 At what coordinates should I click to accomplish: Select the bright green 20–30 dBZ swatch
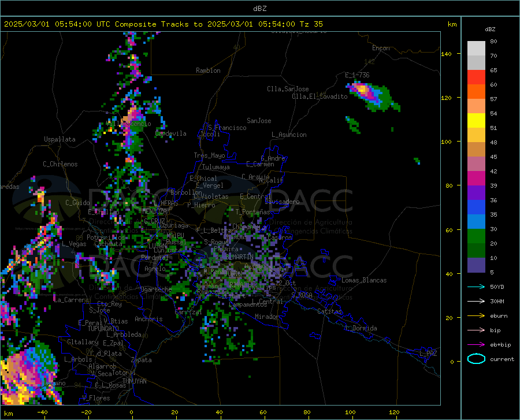pyautogui.click(x=476, y=236)
